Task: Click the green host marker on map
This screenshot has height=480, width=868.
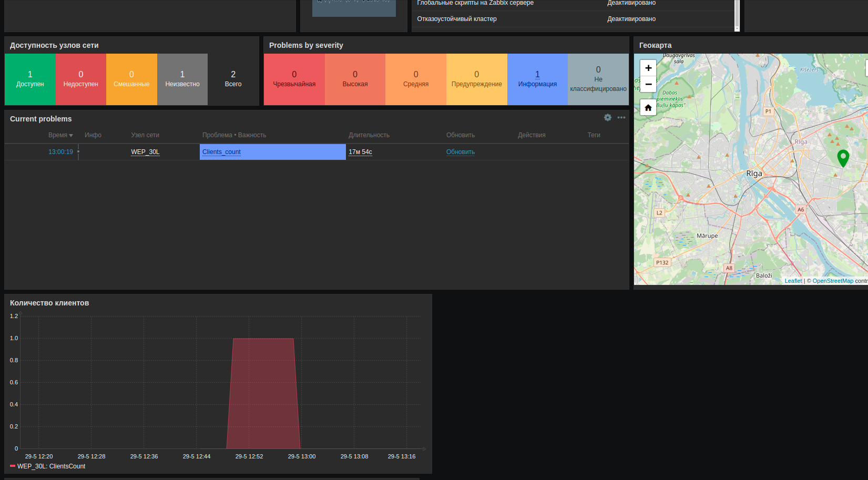Action: [843, 157]
